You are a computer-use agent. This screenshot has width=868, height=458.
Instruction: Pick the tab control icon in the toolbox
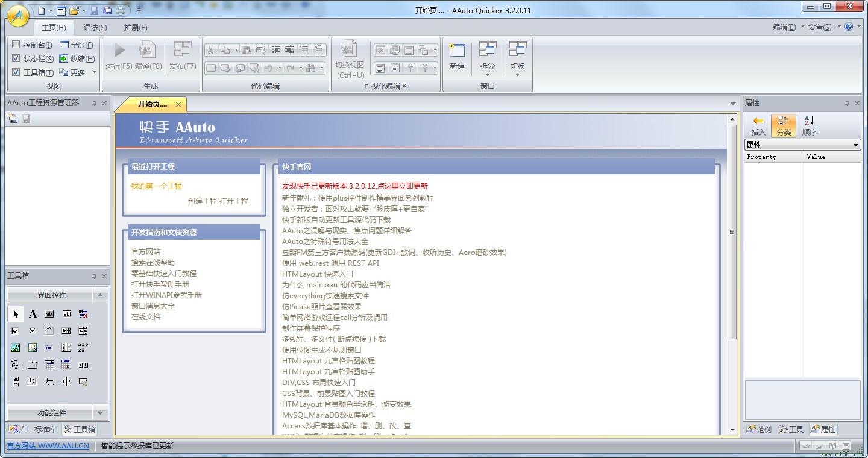pyautogui.click(x=33, y=365)
